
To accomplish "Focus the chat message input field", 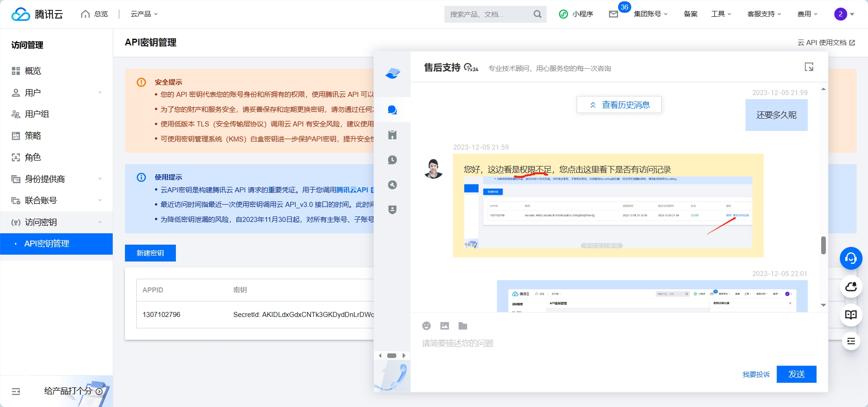I will tap(618, 343).
